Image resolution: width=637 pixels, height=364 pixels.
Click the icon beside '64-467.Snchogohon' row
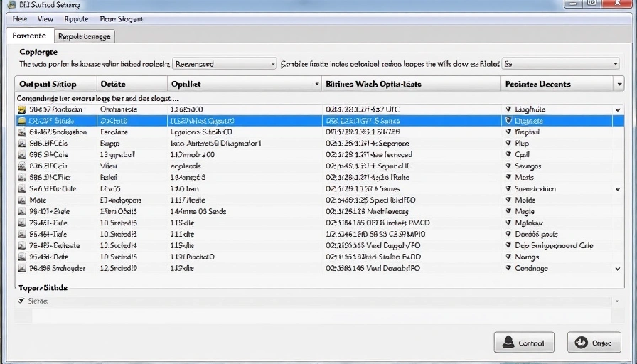[x=22, y=132]
